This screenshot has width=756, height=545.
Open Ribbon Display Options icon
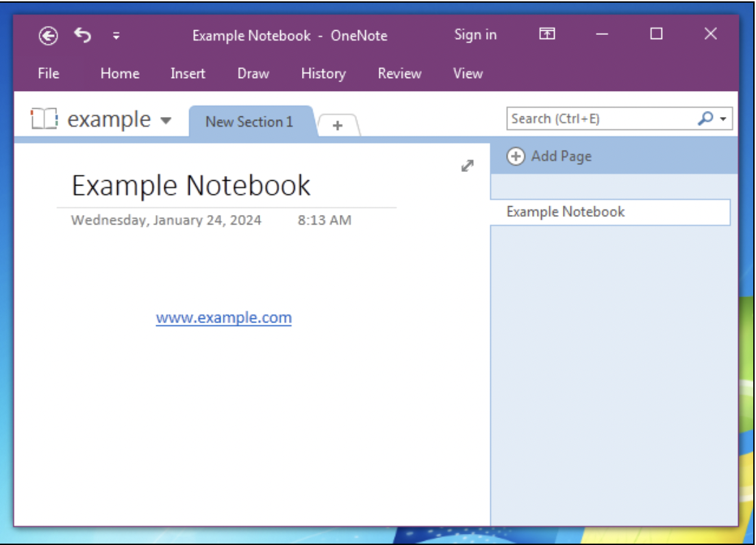point(546,34)
